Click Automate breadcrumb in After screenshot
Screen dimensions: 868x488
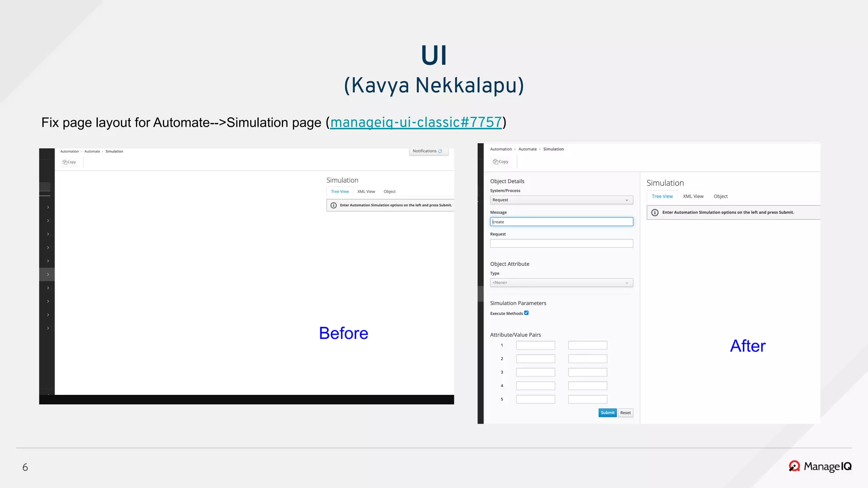coord(528,149)
